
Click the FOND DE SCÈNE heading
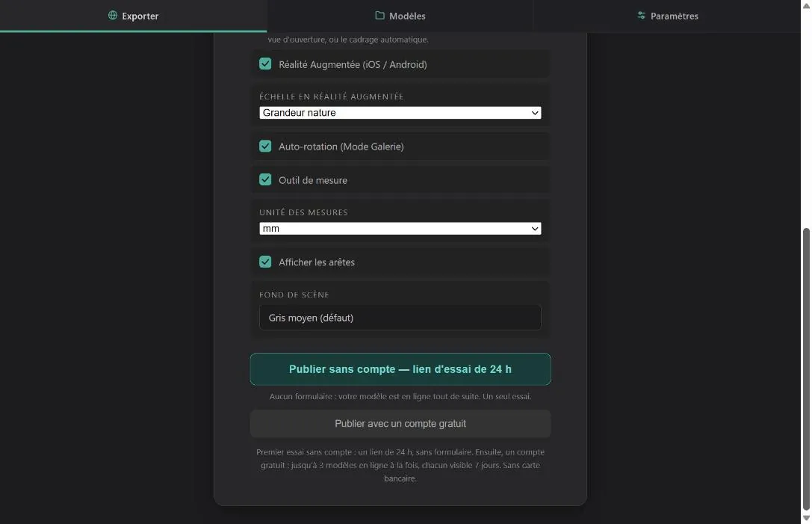coord(294,295)
